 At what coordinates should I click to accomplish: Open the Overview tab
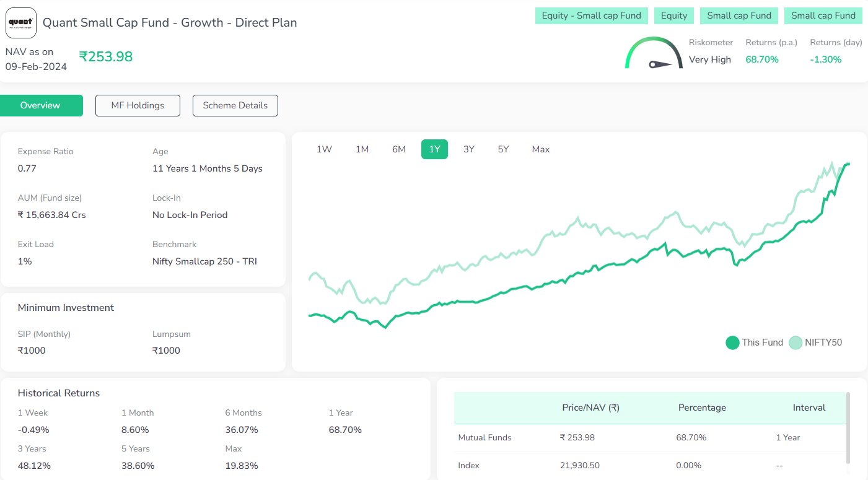pyautogui.click(x=40, y=105)
